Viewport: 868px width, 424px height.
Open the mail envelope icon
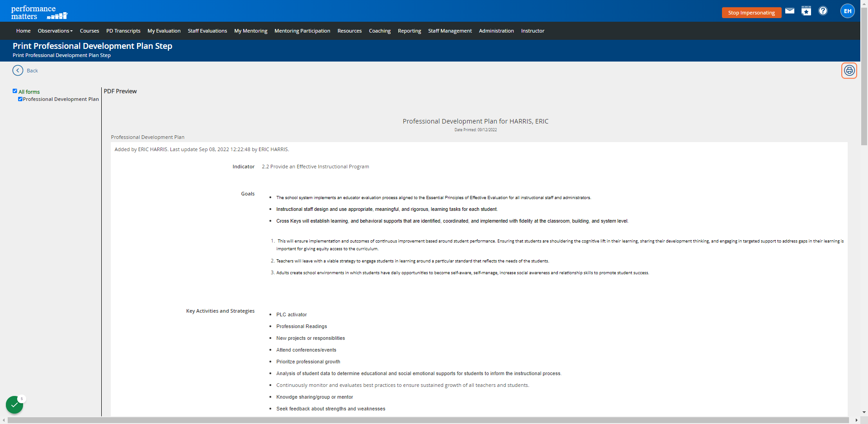[x=790, y=11]
